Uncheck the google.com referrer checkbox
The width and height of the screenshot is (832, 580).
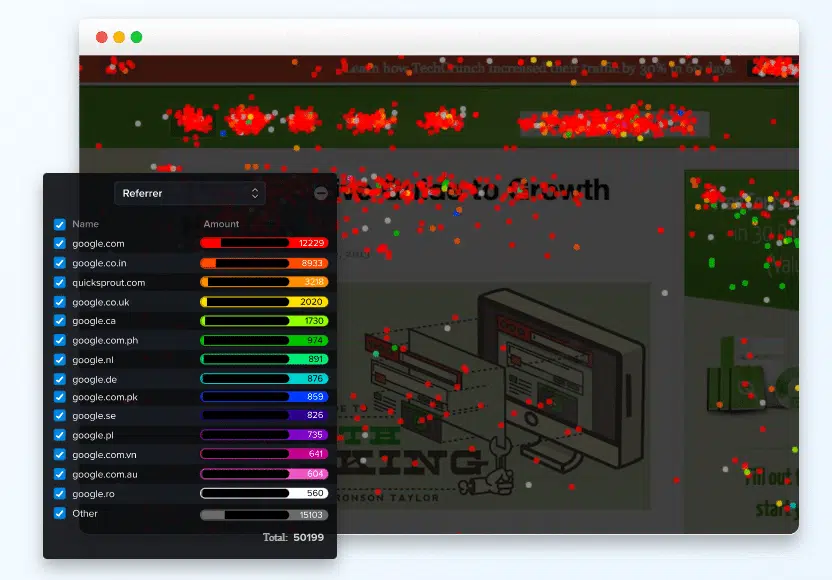tap(59, 243)
